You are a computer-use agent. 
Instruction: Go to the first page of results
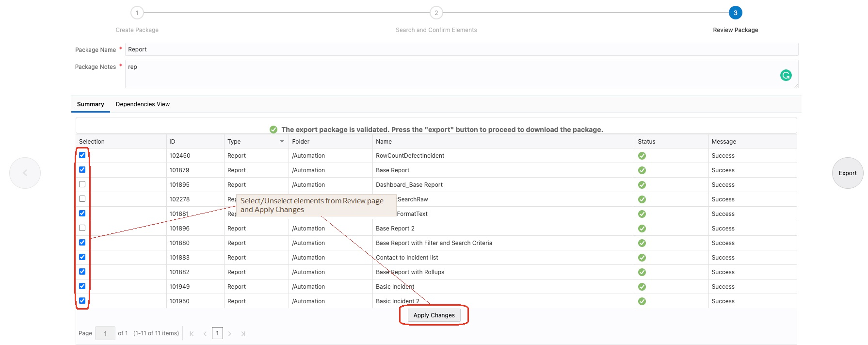(x=192, y=334)
